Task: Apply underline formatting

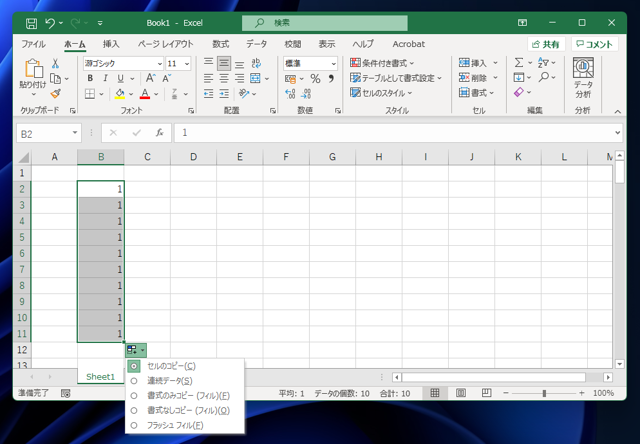Action: point(120,78)
